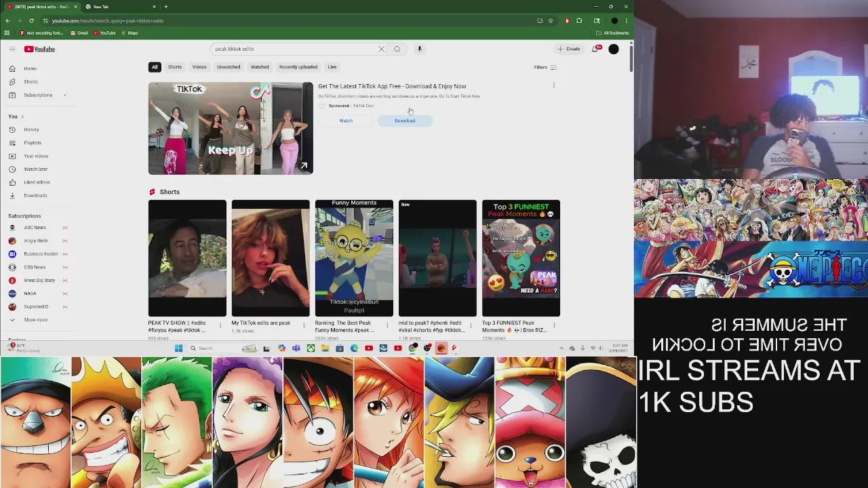Open the Chrome apps grid in the bookmarks bar
Viewport: 868px width, 488px height.
click(7, 33)
